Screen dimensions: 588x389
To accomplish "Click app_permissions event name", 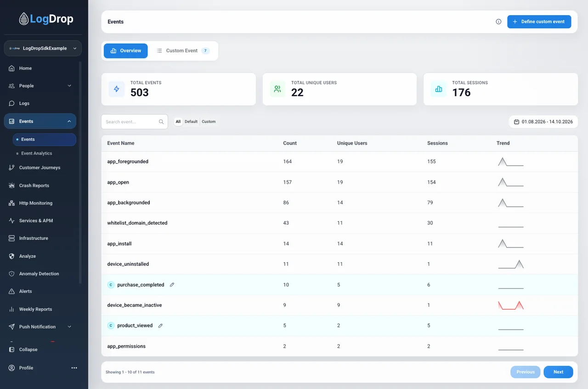I will 126,346.
